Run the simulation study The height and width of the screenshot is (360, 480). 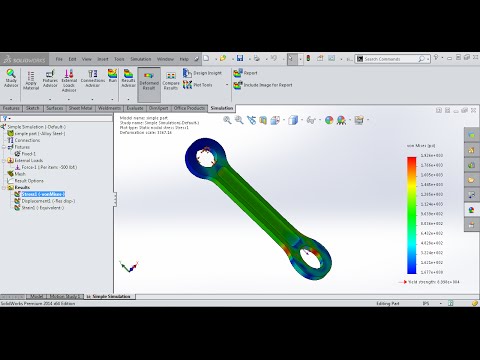tap(113, 76)
